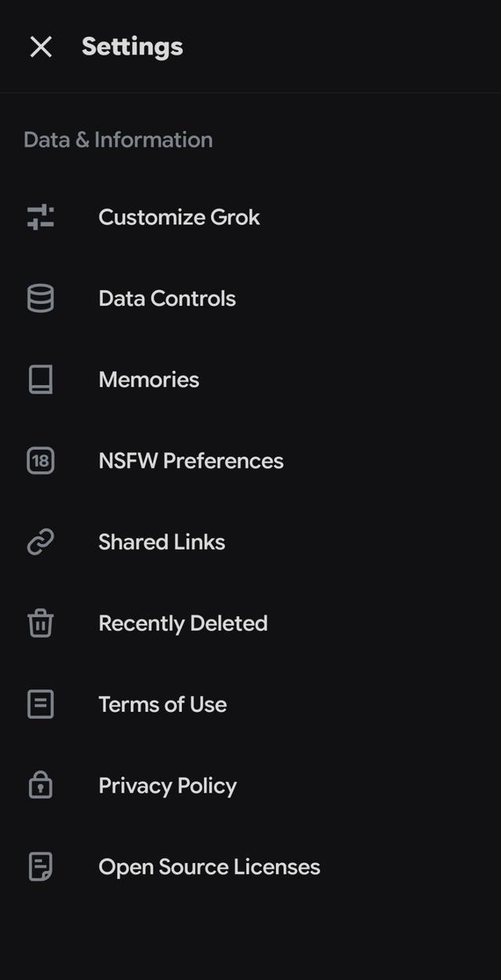Screen dimensions: 501x980
Task: View your Memories
Action: 148,379
